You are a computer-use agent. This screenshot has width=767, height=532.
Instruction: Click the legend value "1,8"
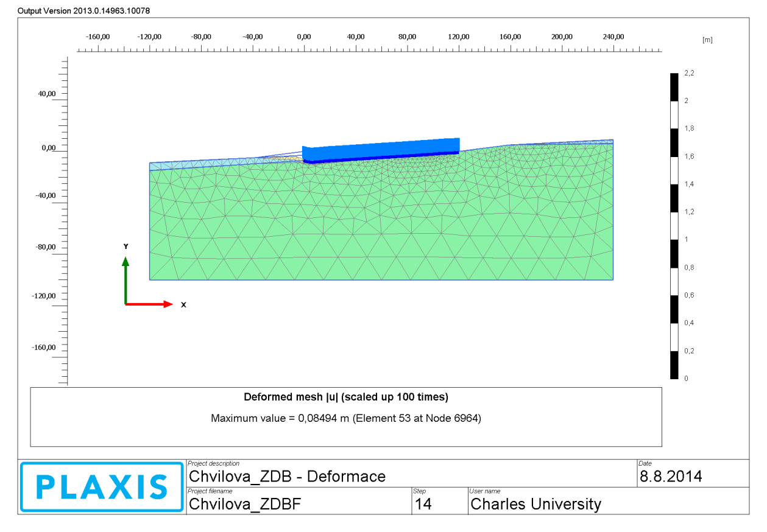689,128
